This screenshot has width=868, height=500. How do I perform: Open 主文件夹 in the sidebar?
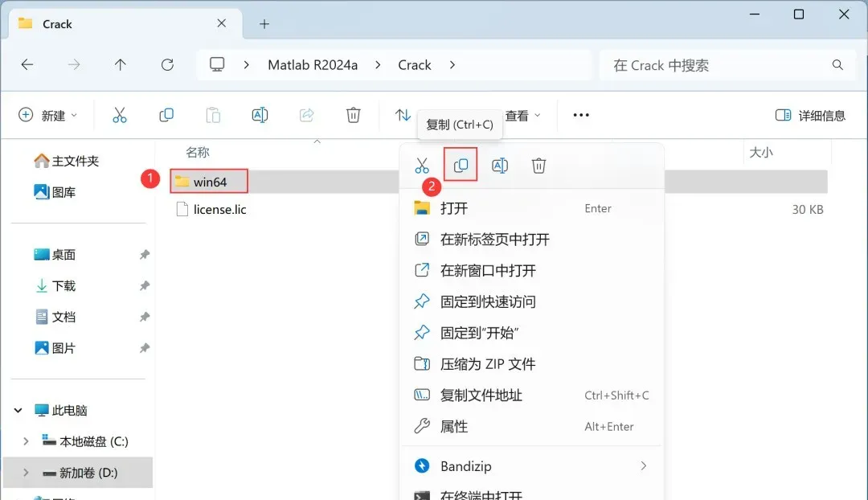click(x=67, y=161)
